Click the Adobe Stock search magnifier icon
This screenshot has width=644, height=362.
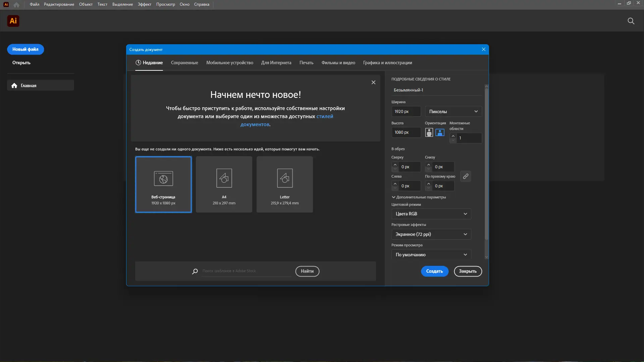(x=195, y=271)
